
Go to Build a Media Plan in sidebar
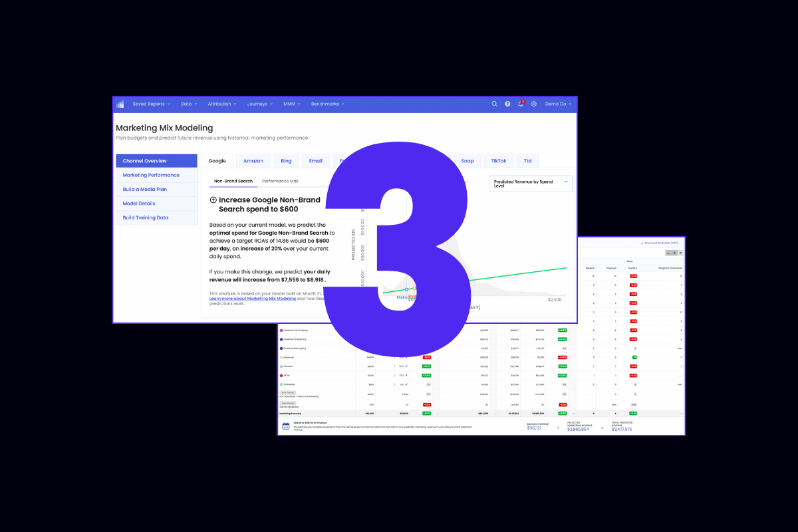coord(145,190)
